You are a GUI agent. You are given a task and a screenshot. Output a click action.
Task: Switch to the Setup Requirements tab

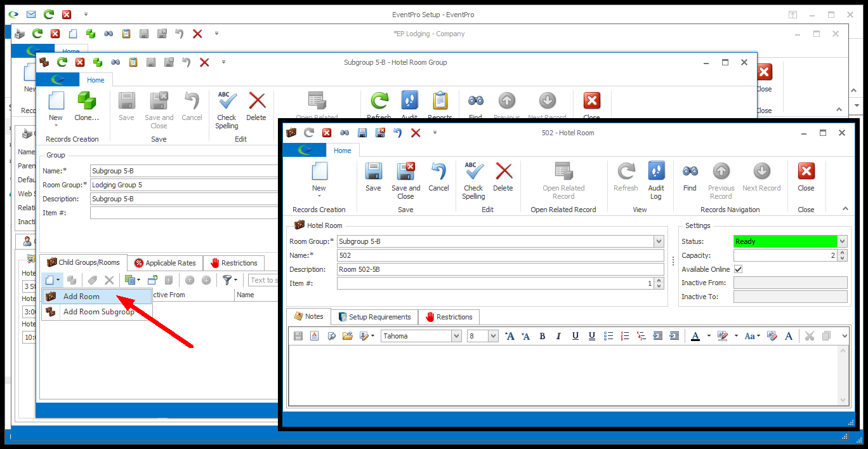pos(374,317)
